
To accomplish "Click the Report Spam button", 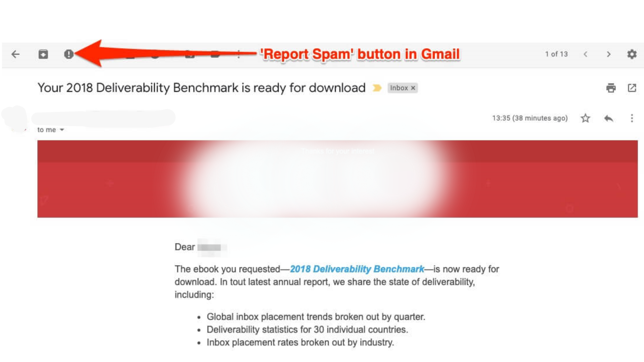I will click(68, 54).
